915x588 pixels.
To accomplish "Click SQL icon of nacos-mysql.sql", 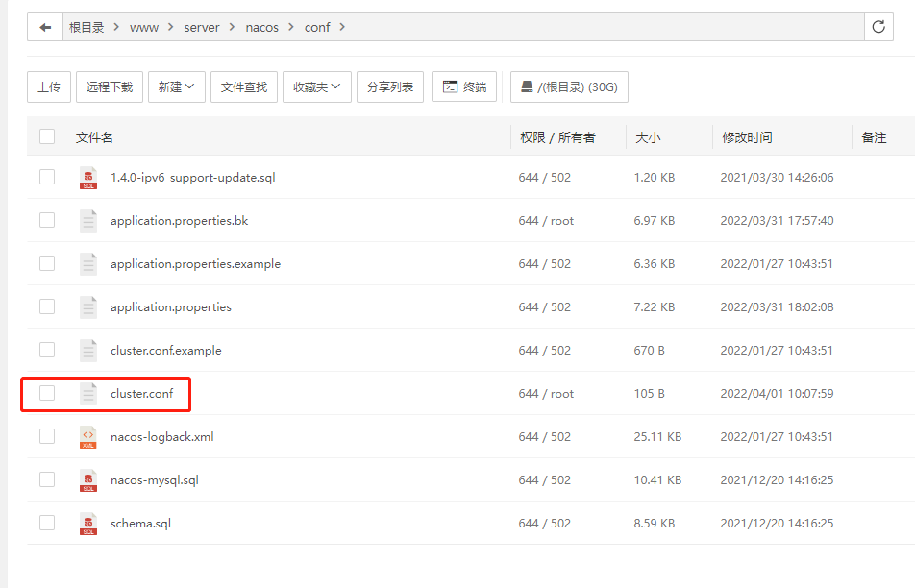I will [88, 480].
